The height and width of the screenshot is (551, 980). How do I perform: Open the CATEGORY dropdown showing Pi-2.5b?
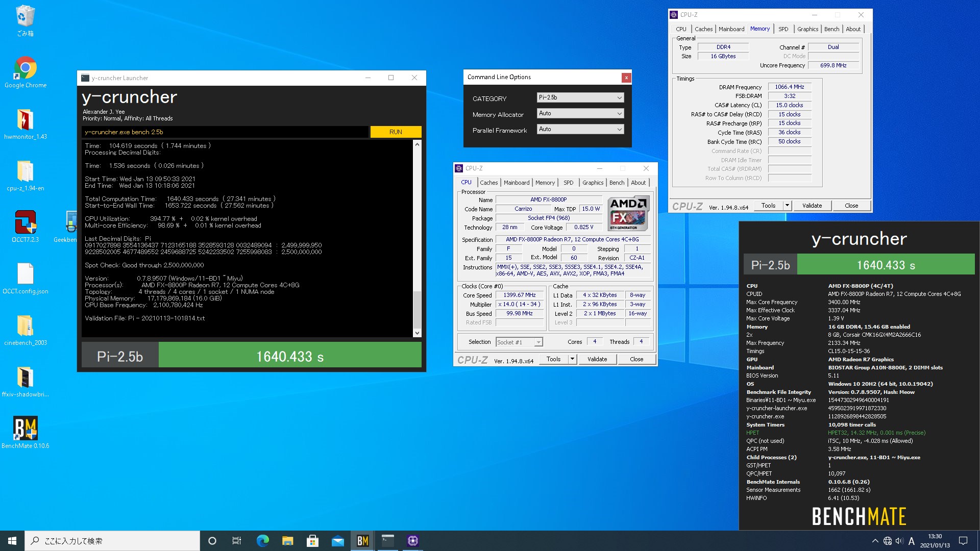click(x=580, y=97)
